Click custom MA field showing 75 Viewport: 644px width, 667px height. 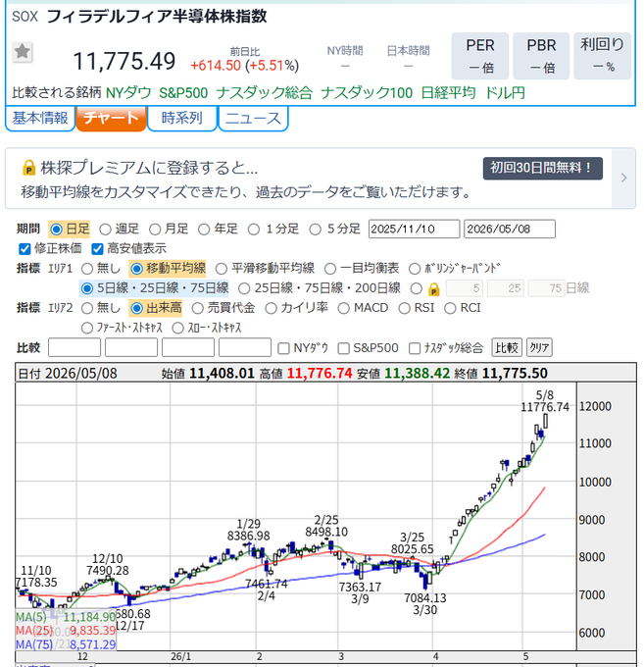click(x=547, y=288)
